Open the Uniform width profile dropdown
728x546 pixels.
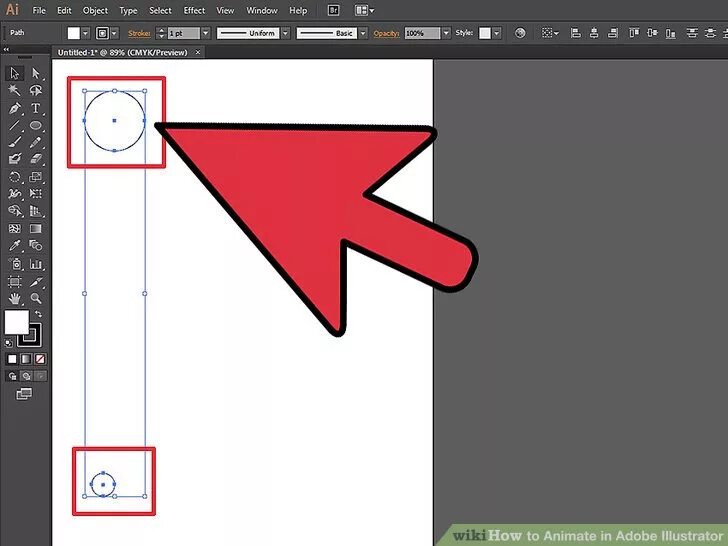[x=286, y=33]
